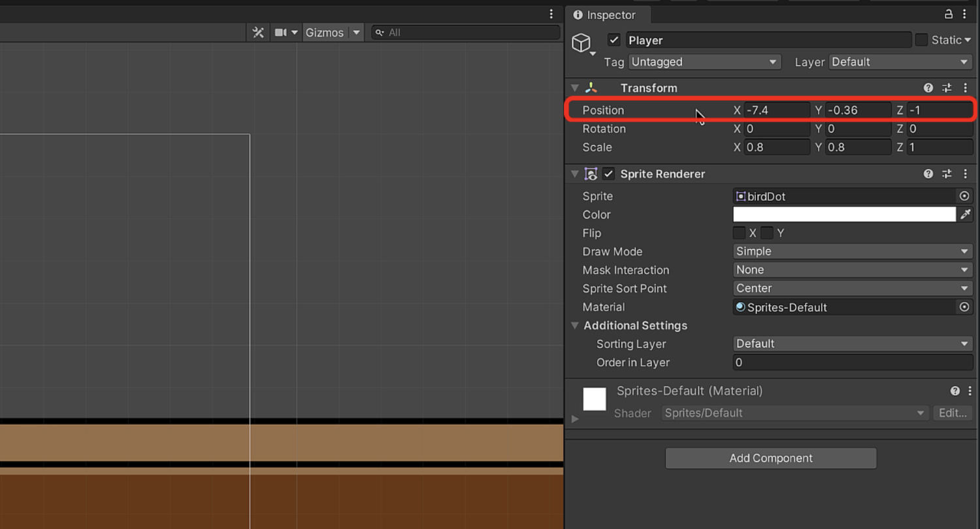Click the Rotation Y field
Image resolution: width=980 pixels, height=529 pixels.
tap(858, 129)
